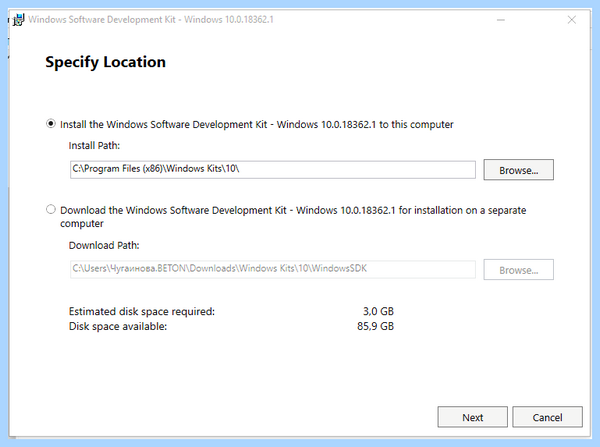Proceed with the Next button

(473, 417)
